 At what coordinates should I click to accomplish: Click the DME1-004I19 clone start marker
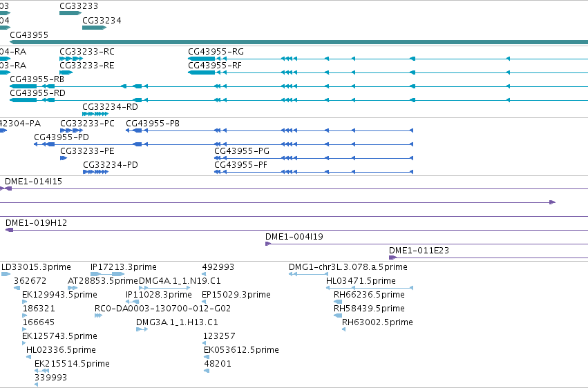coord(268,244)
